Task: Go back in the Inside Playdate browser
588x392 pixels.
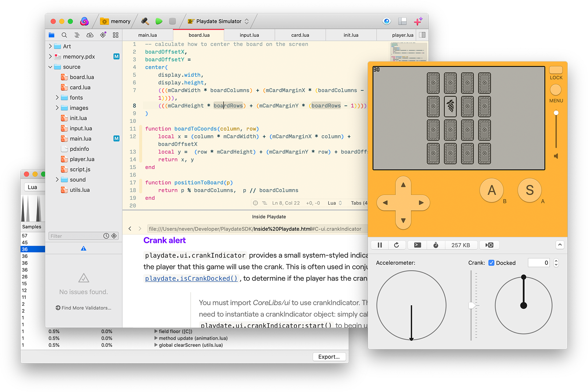Action: point(130,229)
